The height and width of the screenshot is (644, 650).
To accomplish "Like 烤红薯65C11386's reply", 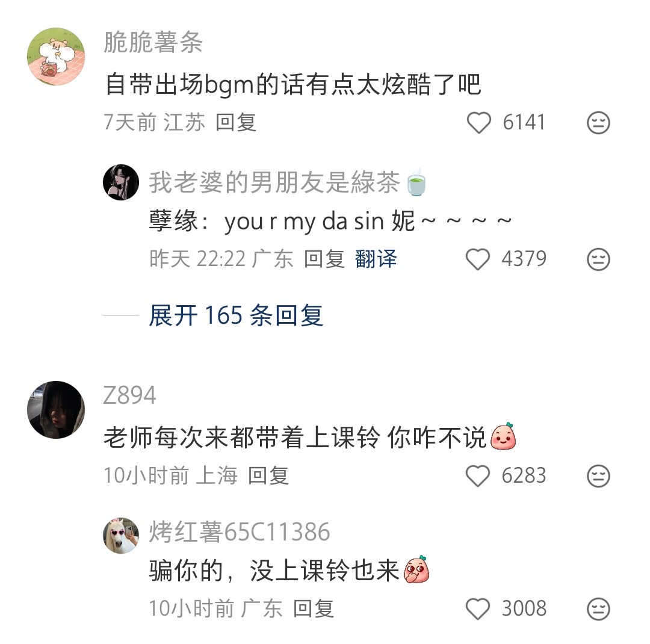I will 478,608.
